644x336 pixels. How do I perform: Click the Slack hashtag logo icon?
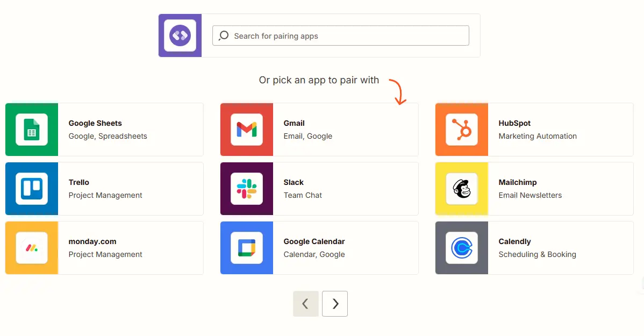tap(247, 189)
